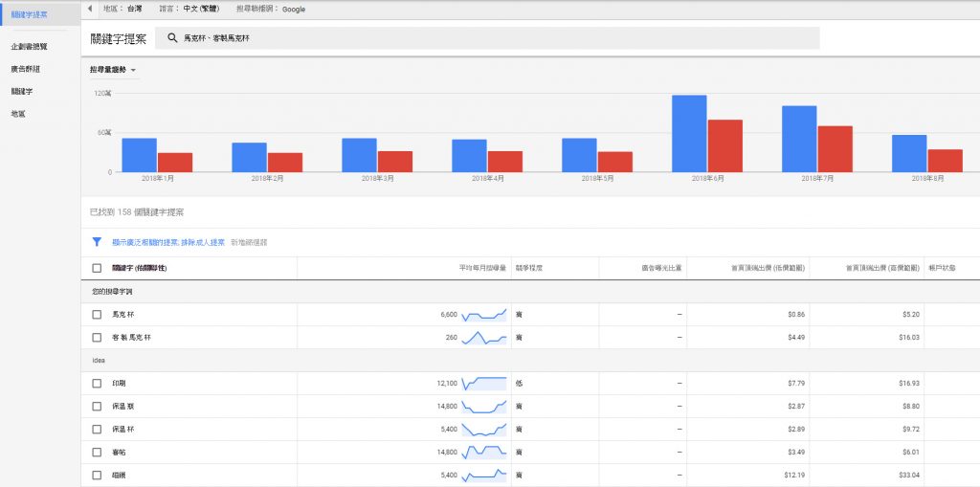Viewport: 980px width, 487px height.
Task: Click the 低 competition value in 印刷 row
Action: coord(519,384)
